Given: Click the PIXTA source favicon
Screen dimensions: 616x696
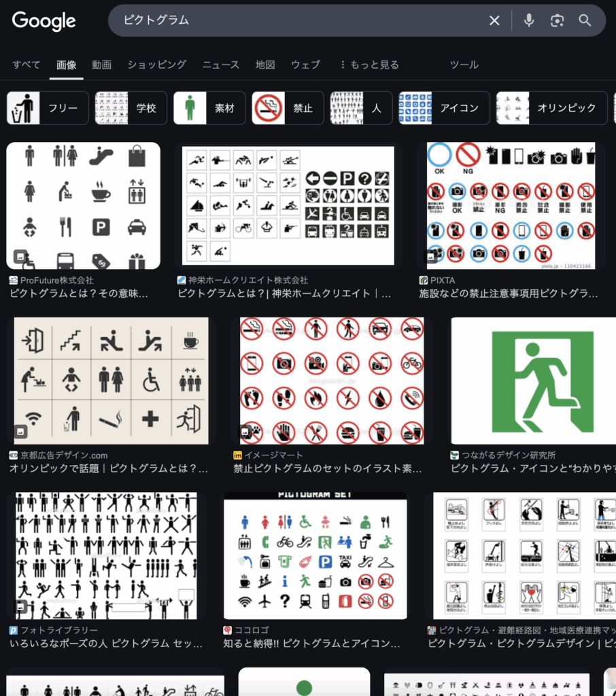Looking at the screenshot, I should pos(424,280).
